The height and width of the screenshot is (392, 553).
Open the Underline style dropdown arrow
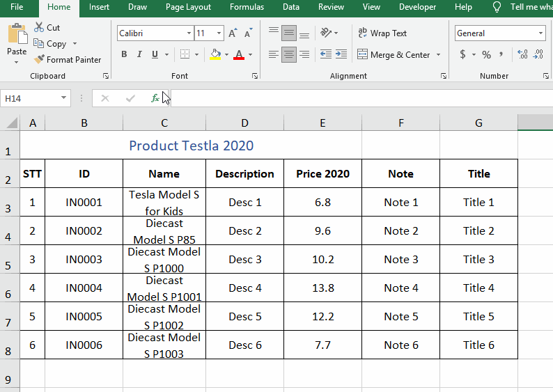point(167,54)
